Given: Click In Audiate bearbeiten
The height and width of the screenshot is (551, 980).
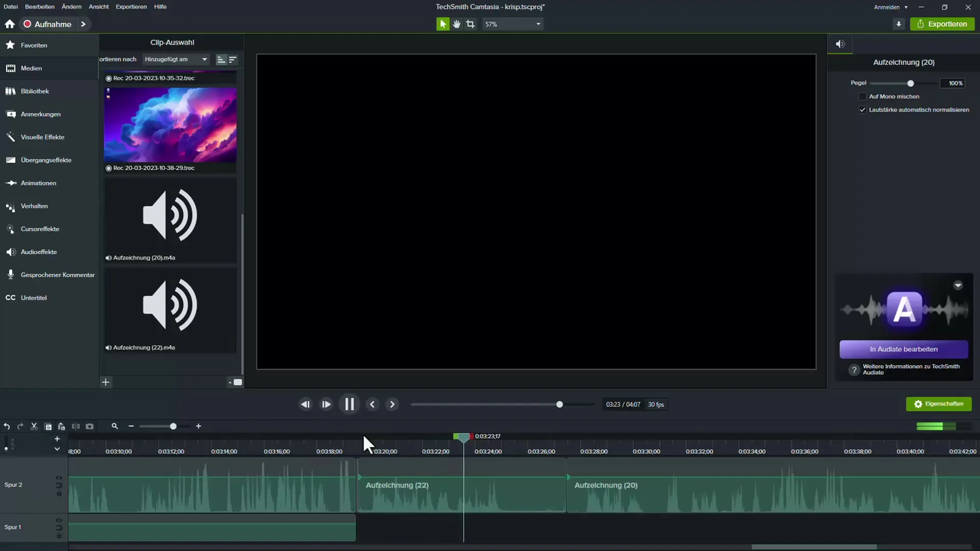Looking at the screenshot, I should tap(903, 349).
